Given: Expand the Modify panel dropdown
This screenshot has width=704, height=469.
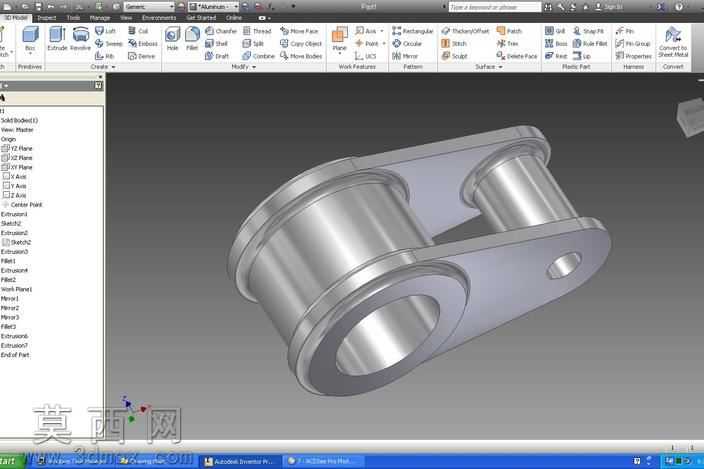Looking at the screenshot, I should pos(254,67).
